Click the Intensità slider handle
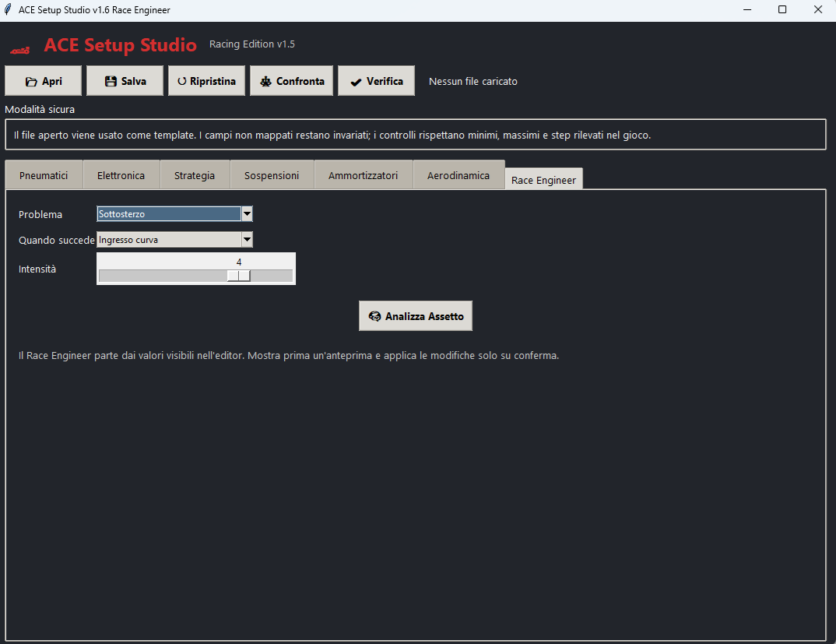The image size is (836, 644). (239, 276)
